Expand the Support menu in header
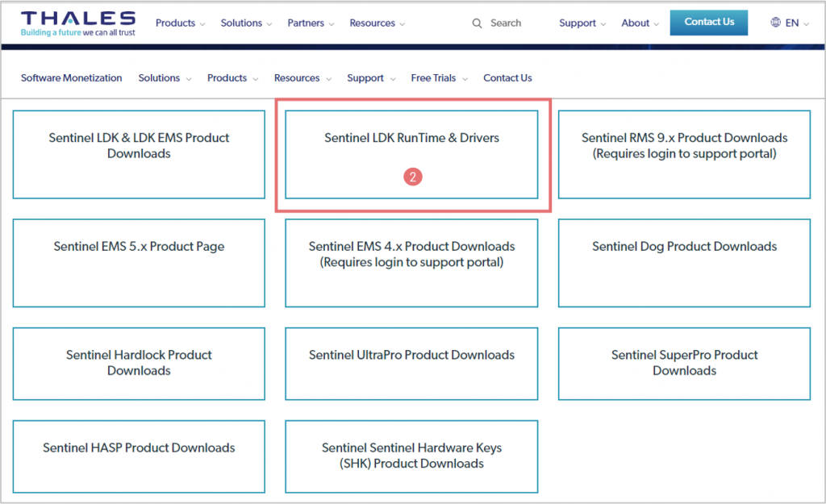 [582, 23]
